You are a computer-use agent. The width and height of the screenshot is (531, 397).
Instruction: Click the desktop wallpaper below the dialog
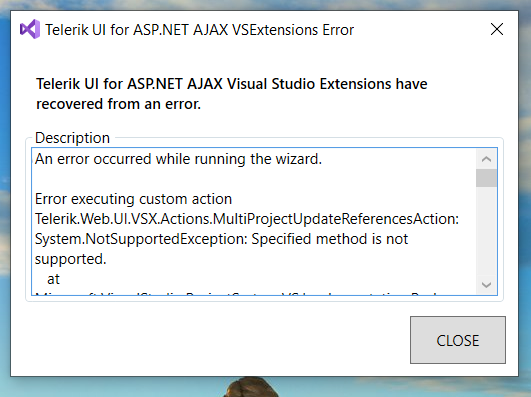coord(102,387)
